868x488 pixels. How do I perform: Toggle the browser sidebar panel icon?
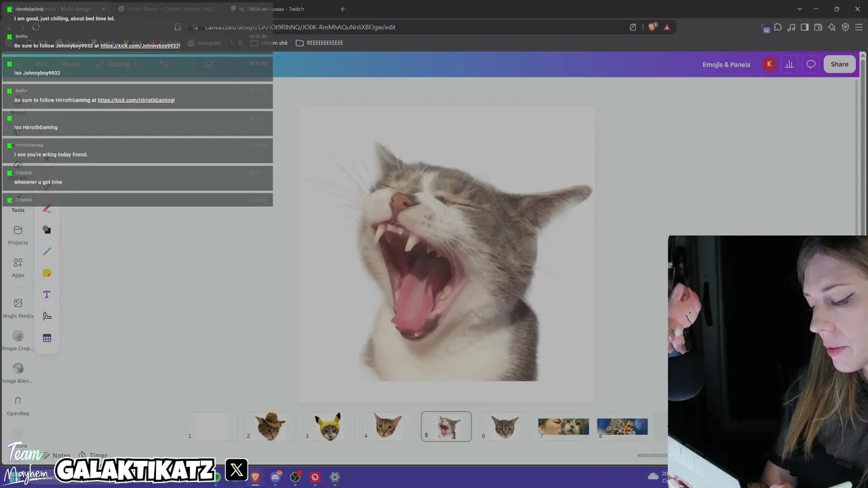coord(804,27)
